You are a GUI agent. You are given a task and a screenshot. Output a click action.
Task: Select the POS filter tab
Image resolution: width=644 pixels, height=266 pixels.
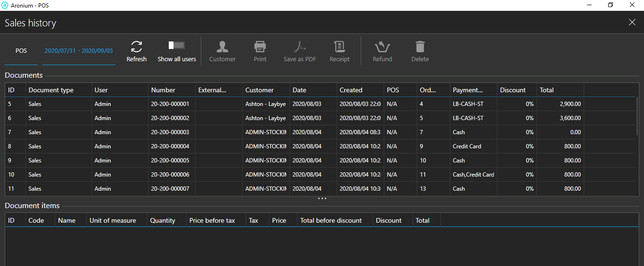21,51
